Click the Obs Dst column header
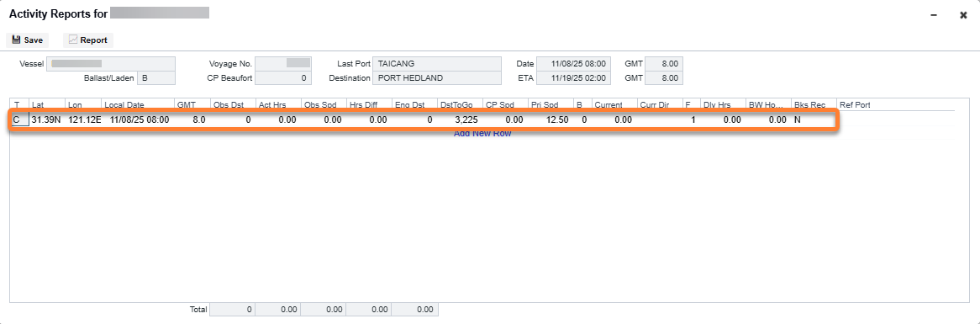 point(233,105)
